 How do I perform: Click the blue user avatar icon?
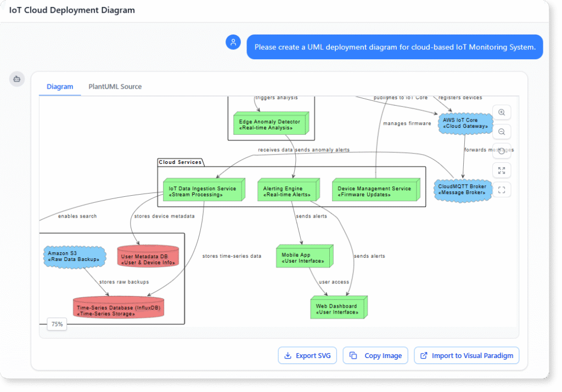pyautogui.click(x=233, y=42)
